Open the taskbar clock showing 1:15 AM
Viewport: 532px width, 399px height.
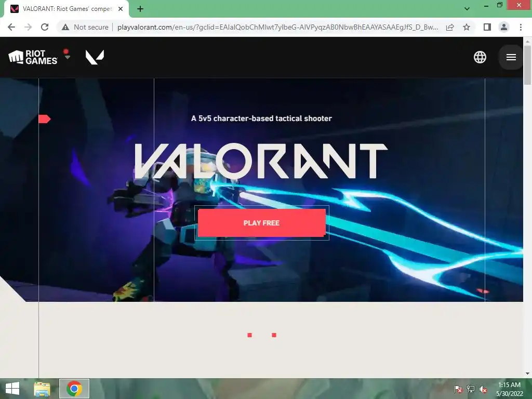point(509,389)
